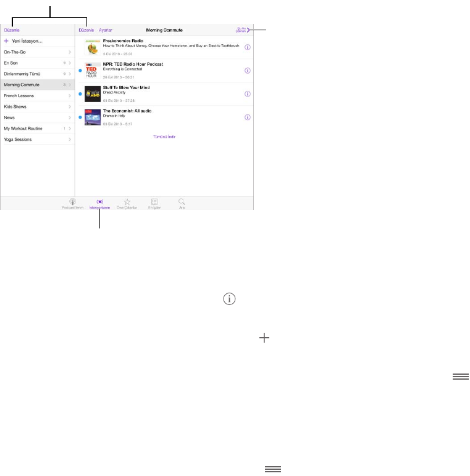This screenshot has width=470, height=476.
Task: Expand On-The-Go station chevron
Action: [x=70, y=52]
